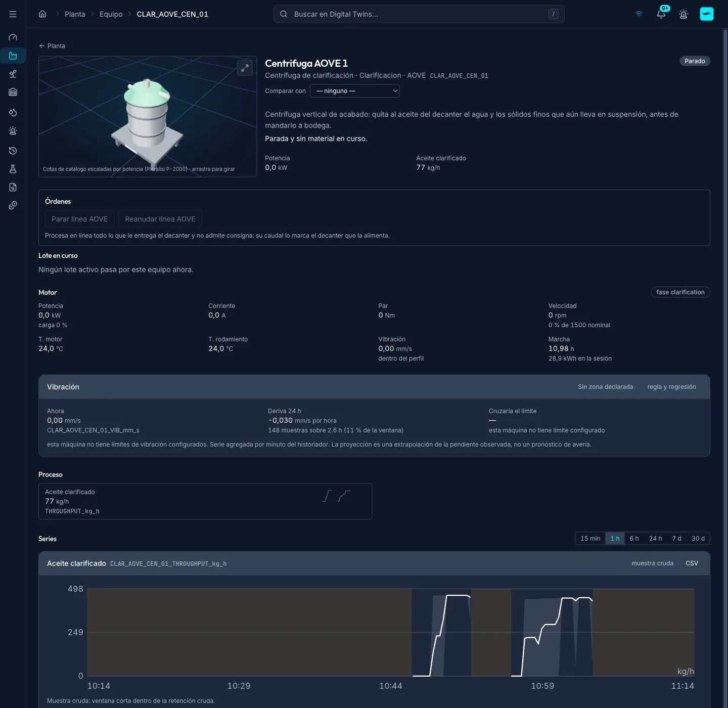Image resolution: width=728 pixels, height=708 pixels.
Task: Open the top bar siren alarm icon
Action: point(684,14)
